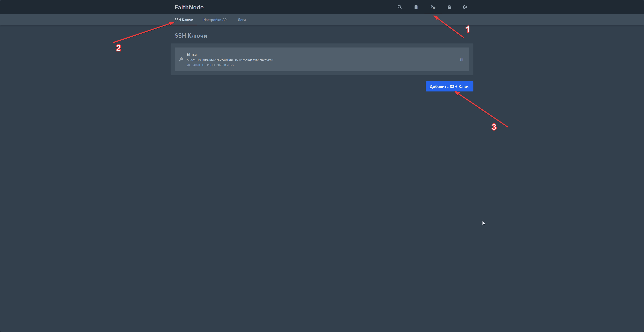Viewport: 644px width, 332px height.
Task: Click the red annotation number 3
Action: [494, 127]
